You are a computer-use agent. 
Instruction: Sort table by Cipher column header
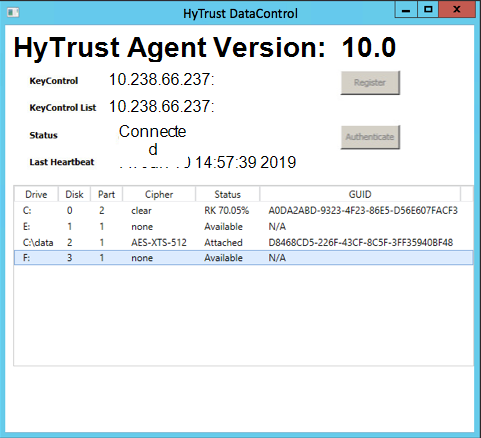159,194
